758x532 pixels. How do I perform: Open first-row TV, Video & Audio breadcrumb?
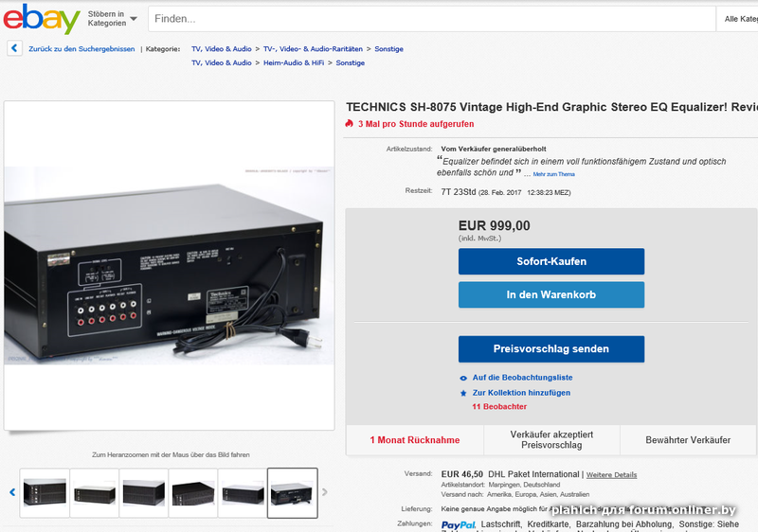[x=222, y=49]
